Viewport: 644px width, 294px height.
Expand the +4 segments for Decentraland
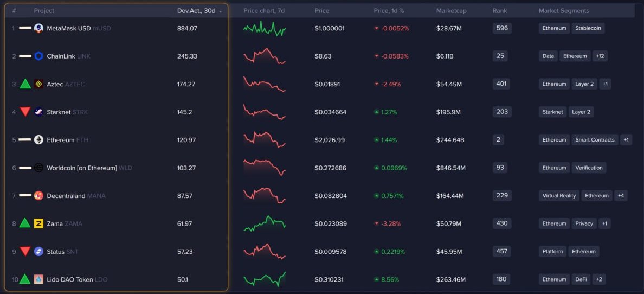coord(621,196)
